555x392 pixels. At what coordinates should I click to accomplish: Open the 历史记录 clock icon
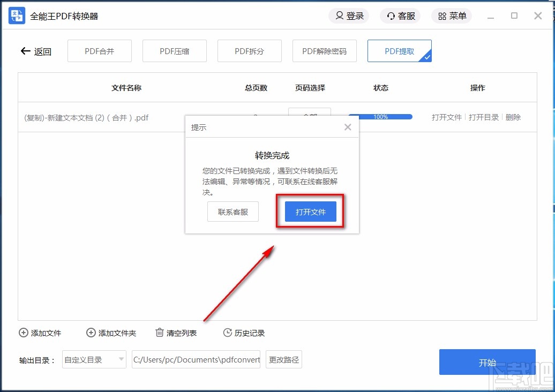pyautogui.click(x=227, y=333)
